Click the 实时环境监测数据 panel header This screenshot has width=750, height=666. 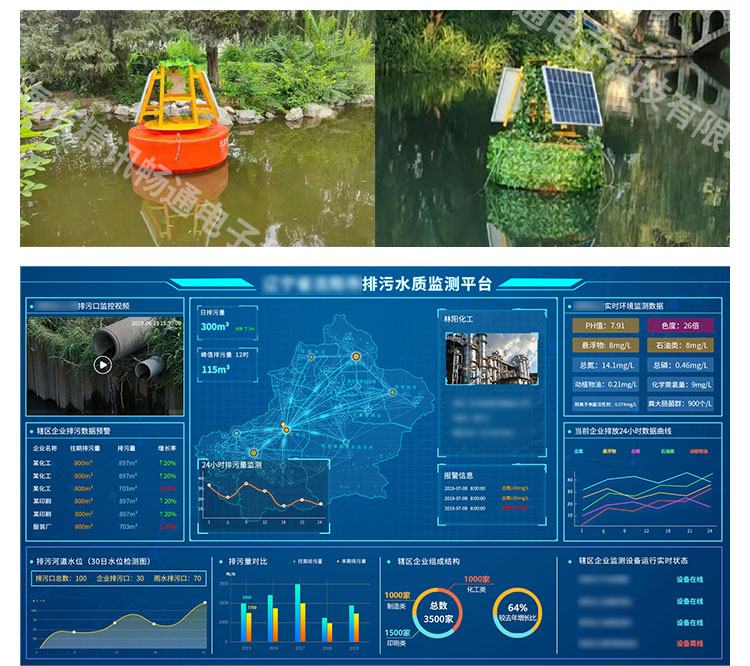coord(633,306)
